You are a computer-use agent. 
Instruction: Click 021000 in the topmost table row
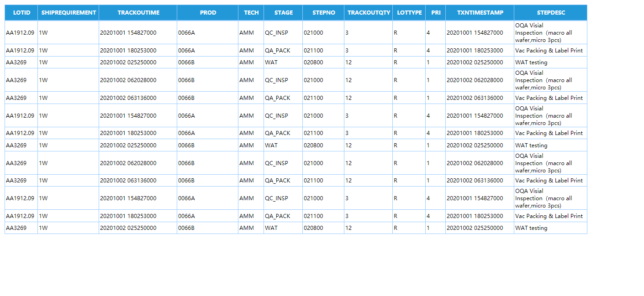pos(313,33)
